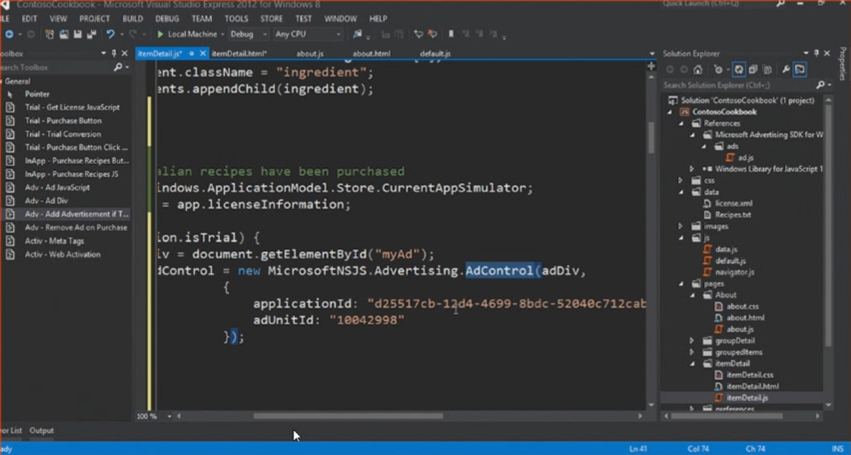851x455 pixels.
Task: Click the Search Solution Explorer input field
Action: (x=738, y=85)
